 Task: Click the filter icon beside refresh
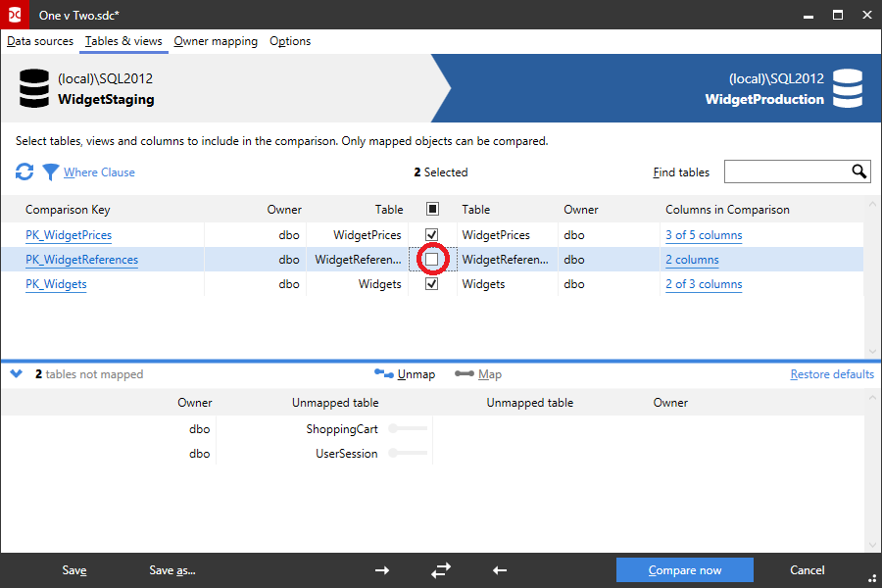[x=50, y=171]
